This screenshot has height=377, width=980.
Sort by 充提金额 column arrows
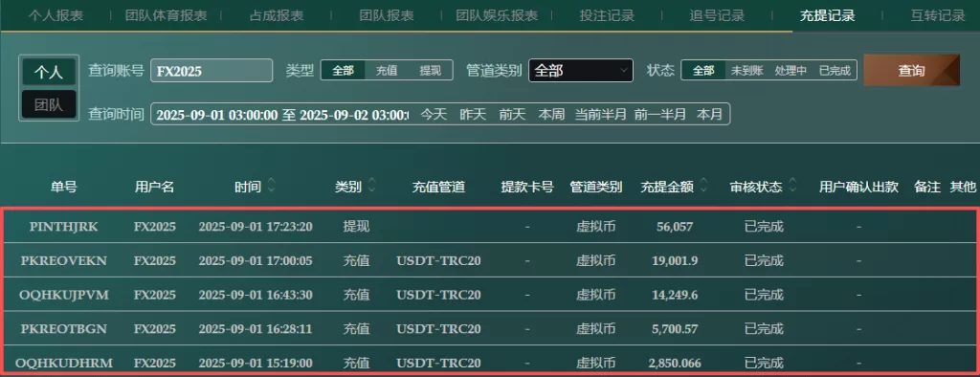point(703,187)
